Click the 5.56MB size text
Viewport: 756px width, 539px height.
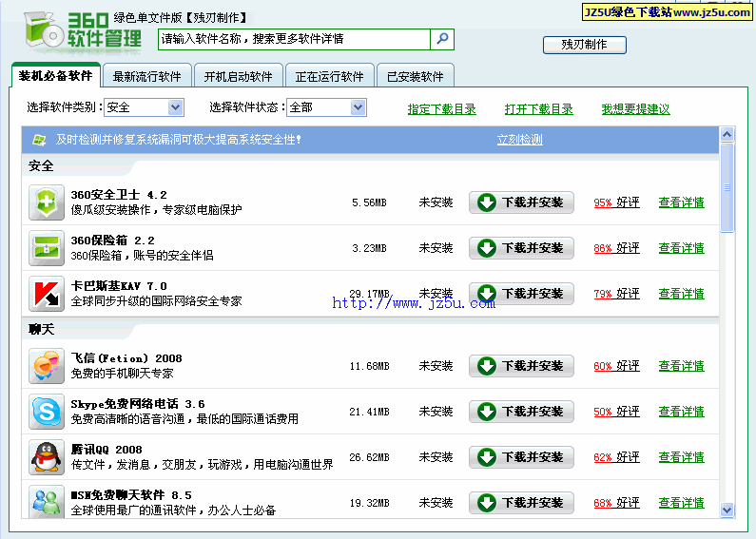tap(369, 202)
